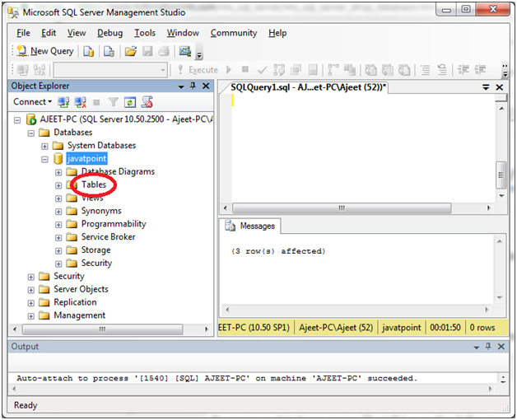Click the Open File folder icon
The image size is (517, 420).
131,51
